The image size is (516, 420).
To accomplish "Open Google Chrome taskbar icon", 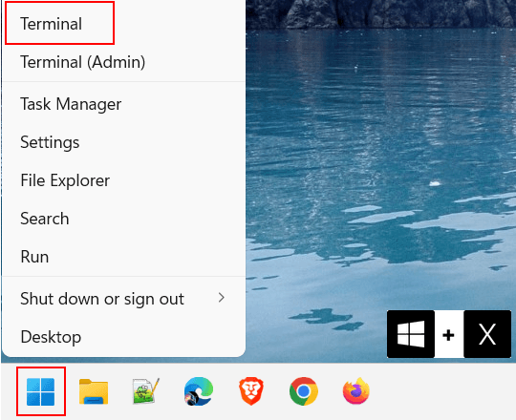I will (x=304, y=391).
